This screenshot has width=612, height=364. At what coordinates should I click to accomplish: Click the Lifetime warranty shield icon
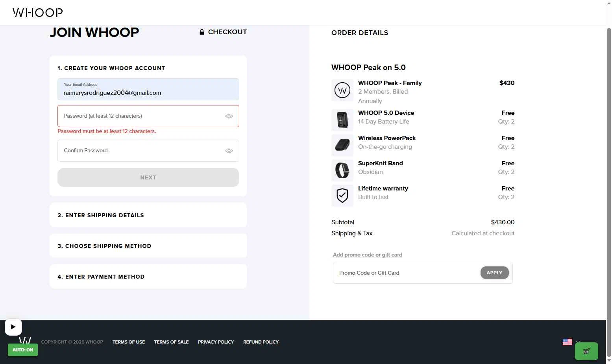click(342, 196)
